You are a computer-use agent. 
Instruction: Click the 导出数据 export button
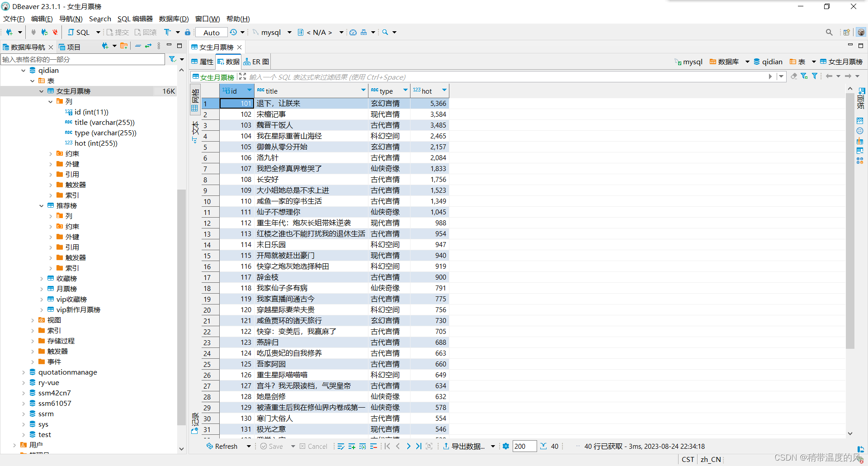coord(464,446)
